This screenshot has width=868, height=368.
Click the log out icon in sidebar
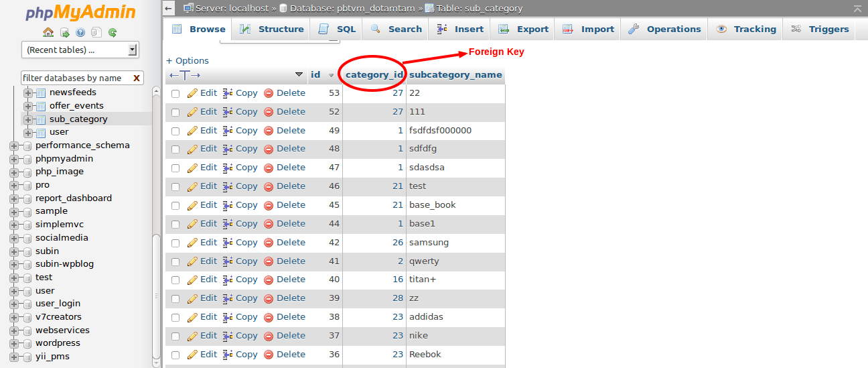[64, 32]
